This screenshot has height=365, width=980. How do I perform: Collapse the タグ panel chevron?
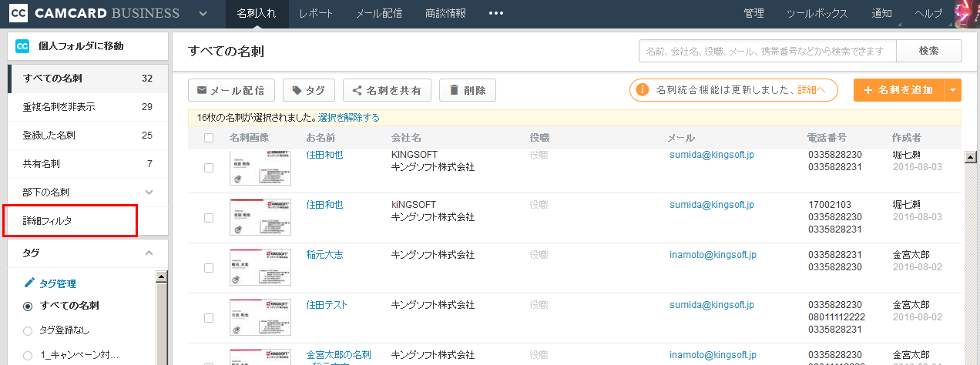tap(149, 253)
